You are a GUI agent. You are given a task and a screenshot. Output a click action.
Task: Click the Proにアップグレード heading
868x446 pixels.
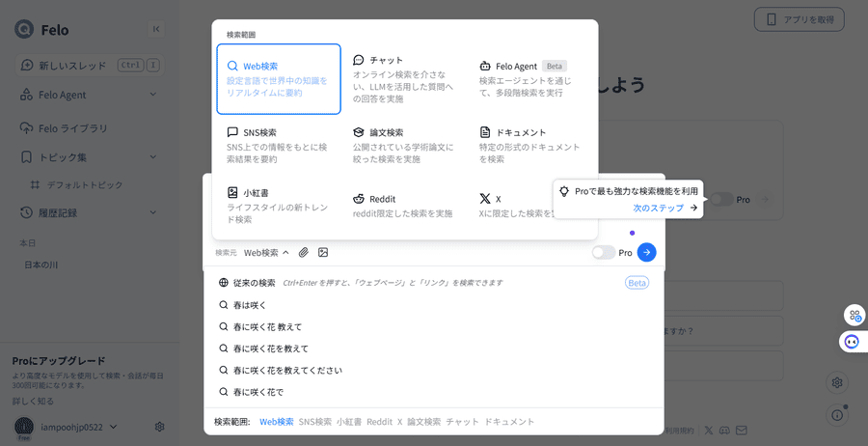coord(59,361)
